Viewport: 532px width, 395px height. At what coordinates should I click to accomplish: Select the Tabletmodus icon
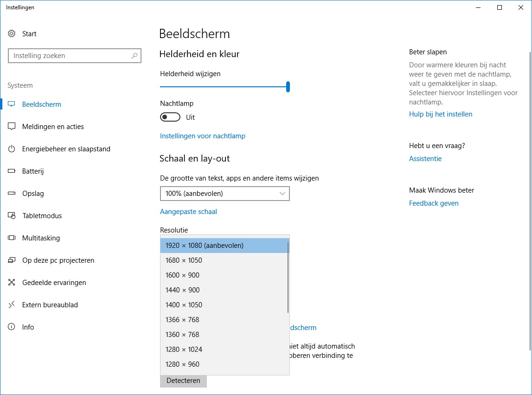(12, 216)
